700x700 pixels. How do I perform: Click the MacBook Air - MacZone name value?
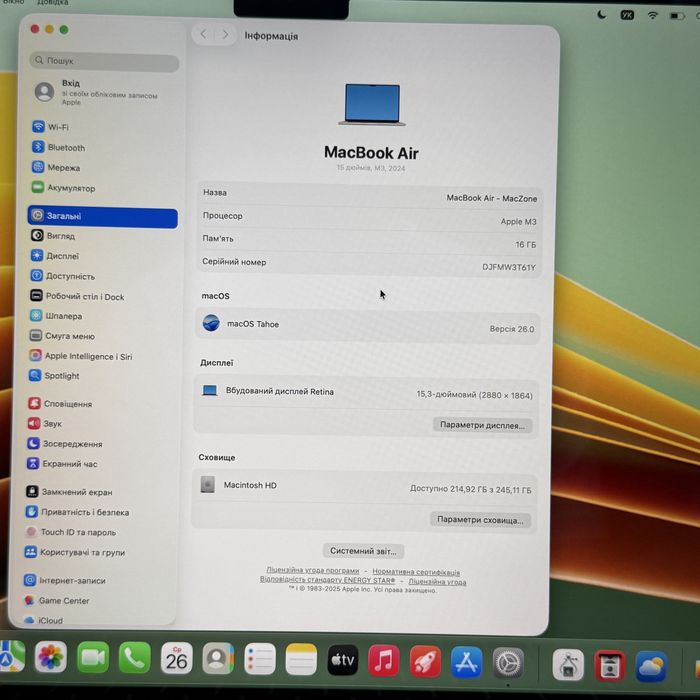pos(492,198)
